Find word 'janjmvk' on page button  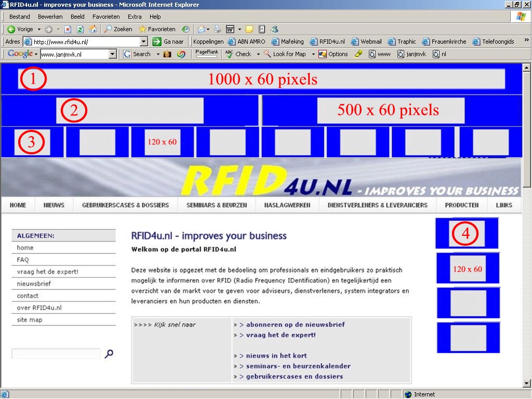pos(411,54)
